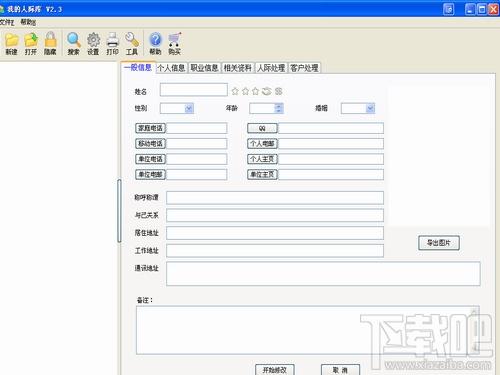This screenshot has height=375, width=500.
Task: Open 设置 (Settings) gear icon
Action: [93, 44]
